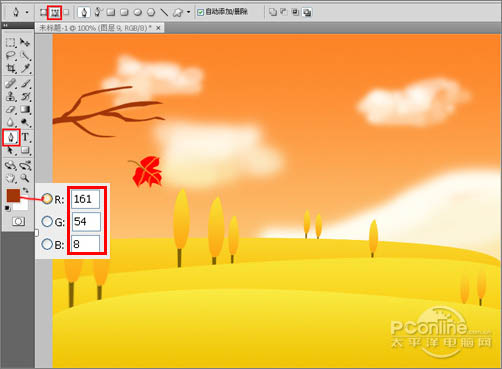
Task: Select the Hand tool
Action: coord(10,178)
